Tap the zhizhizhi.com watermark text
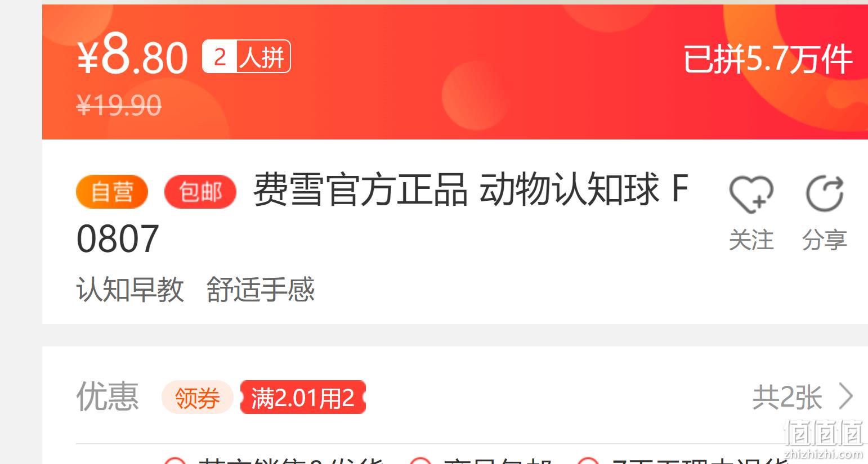 [824, 454]
